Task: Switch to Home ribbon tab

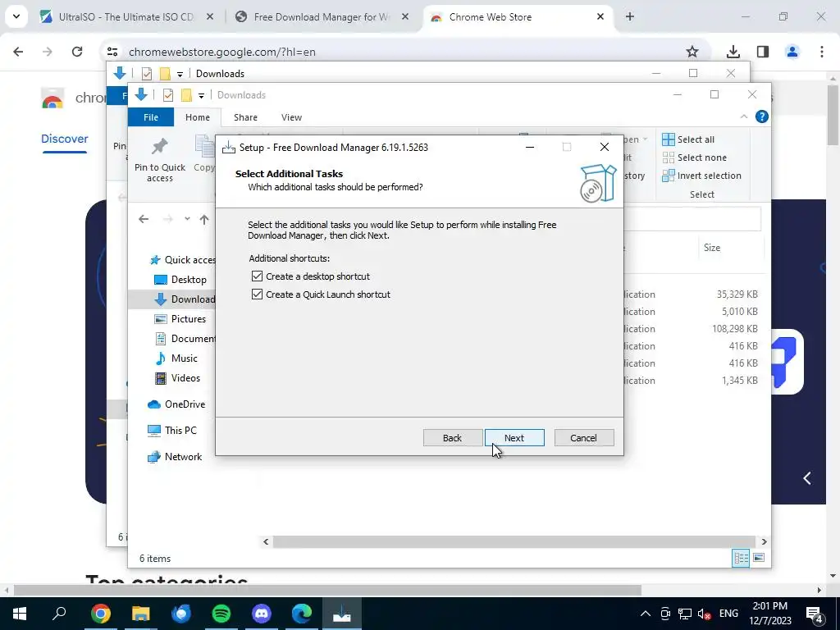Action: [x=198, y=117]
